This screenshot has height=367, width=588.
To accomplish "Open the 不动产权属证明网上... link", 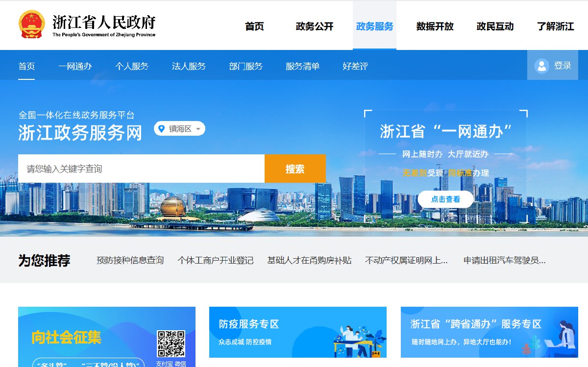I will 406,260.
